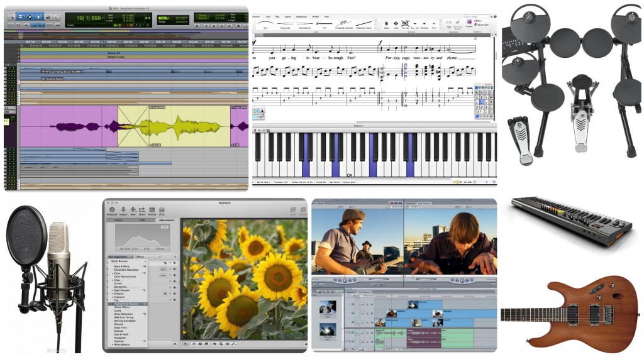Select the Trim tool in Pro Tools
The height and width of the screenshot is (357, 644).
point(20,17)
